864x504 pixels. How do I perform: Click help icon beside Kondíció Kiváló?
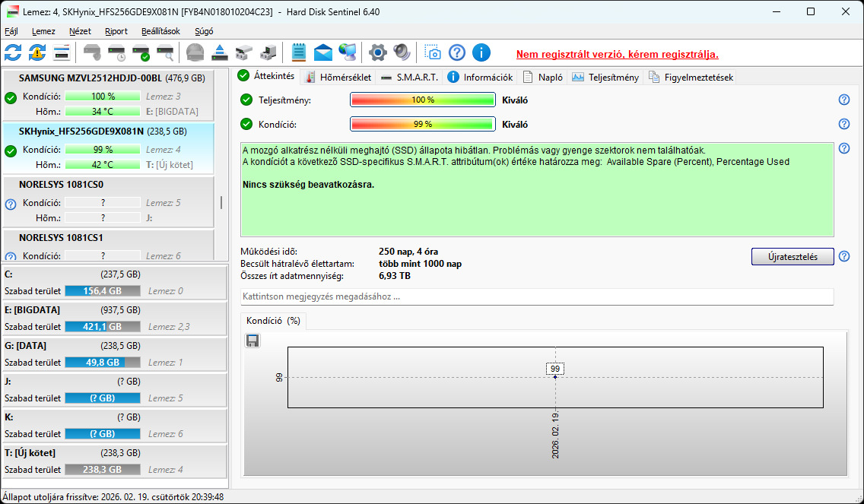click(x=843, y=124)
